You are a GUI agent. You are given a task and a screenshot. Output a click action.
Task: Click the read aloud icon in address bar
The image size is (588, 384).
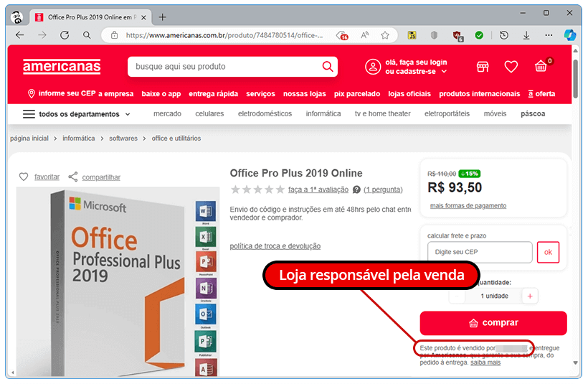coord(364,35)
